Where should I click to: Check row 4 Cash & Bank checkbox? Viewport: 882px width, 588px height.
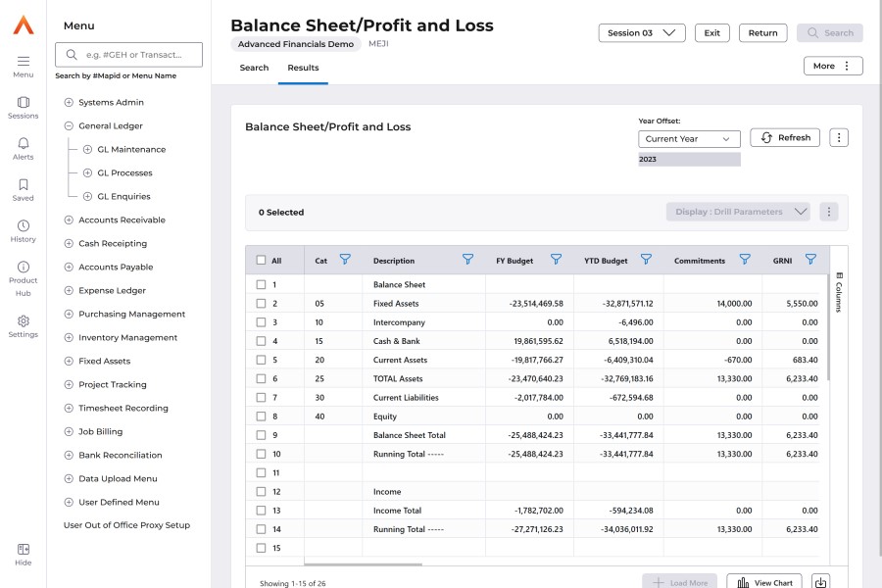pos(261,341)
